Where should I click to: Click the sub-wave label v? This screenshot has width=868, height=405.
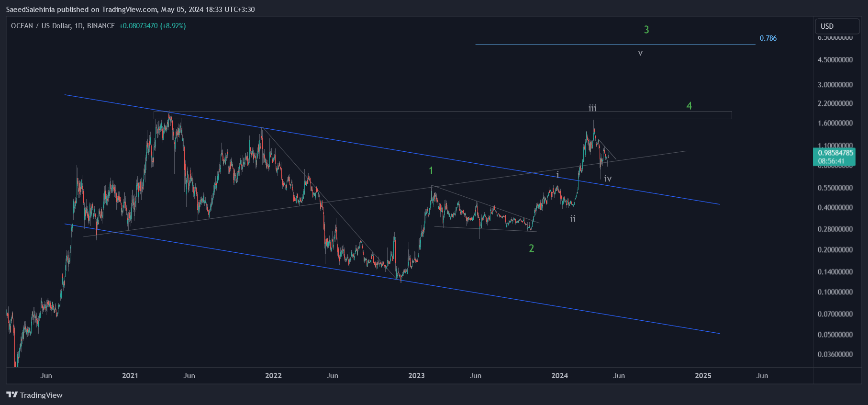pos(640,53)
